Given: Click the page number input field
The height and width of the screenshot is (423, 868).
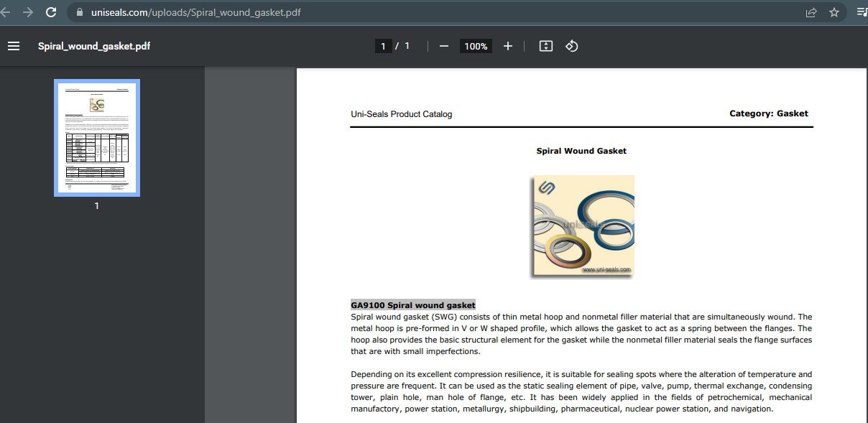Looking at the screenshot, I should point(383,46).
